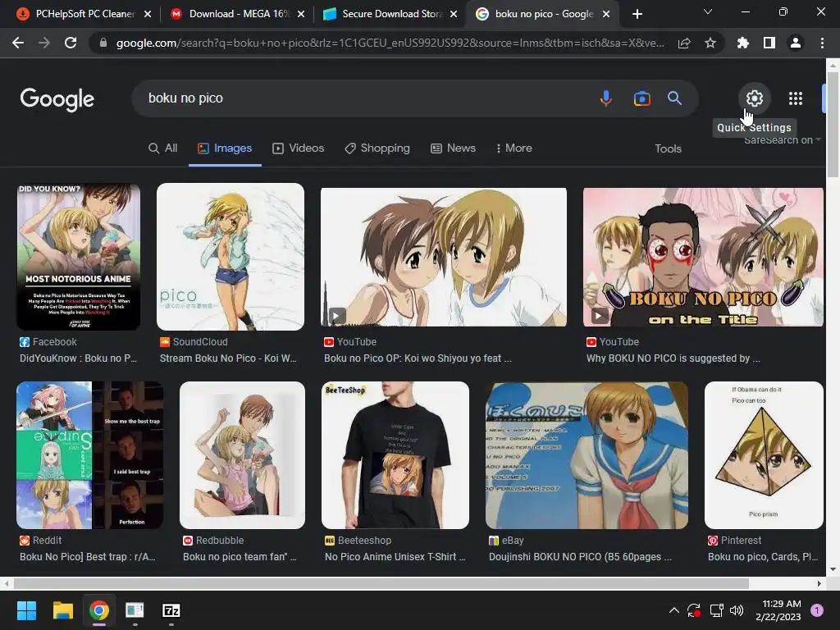Select the Images results filter

[x=225, y=148]
